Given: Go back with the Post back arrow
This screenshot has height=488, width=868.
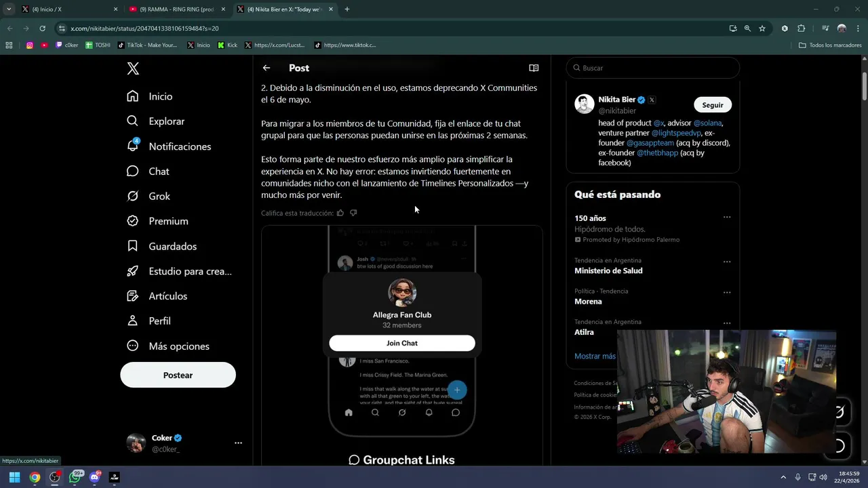Looking at the screenshot, I should (x=267, y=68).
